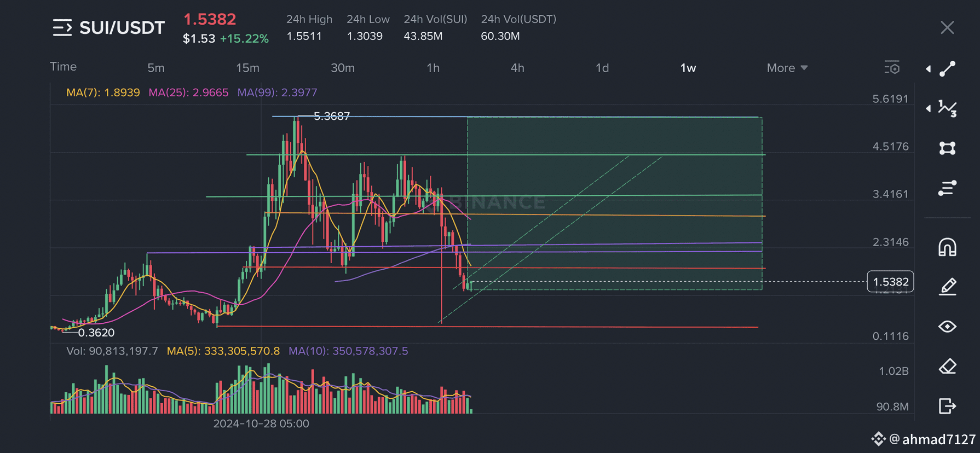
Task: Switch to the Time line chart tab
Action: point(64,67)
